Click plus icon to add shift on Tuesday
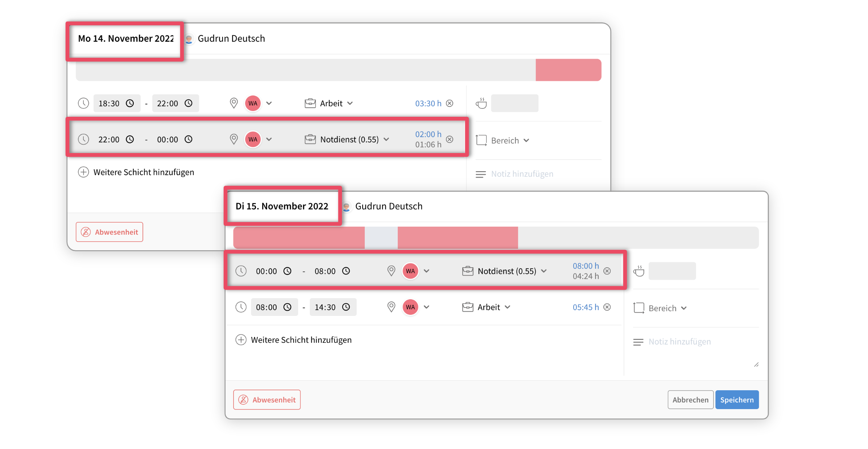This screenshot has width=868, height=449. [241, 340]
